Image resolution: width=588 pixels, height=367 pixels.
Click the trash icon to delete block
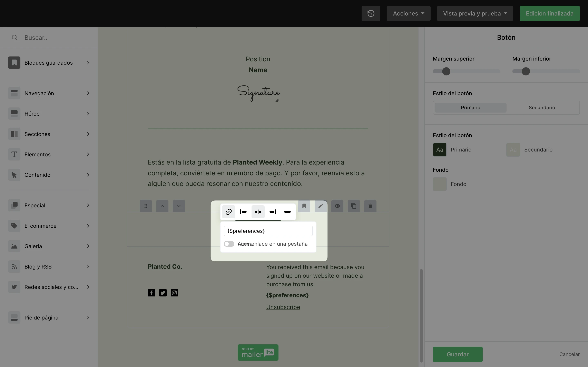coord(370,206)
